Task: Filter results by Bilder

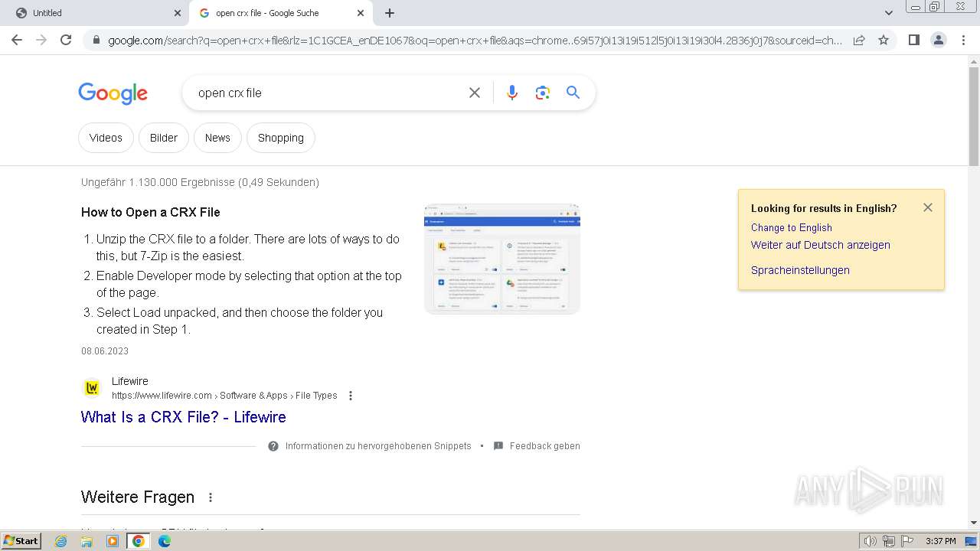Action: tap(164, 138)
